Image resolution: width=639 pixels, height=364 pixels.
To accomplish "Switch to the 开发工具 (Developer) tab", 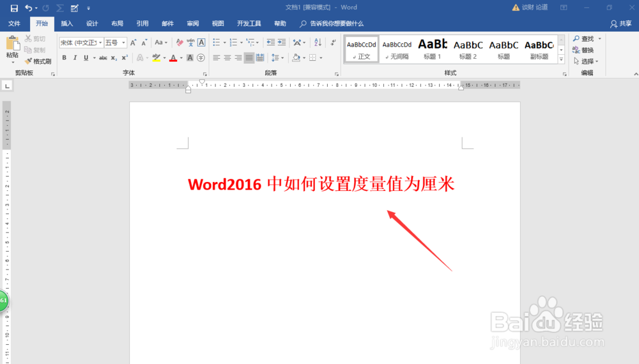I will (249, 24).
